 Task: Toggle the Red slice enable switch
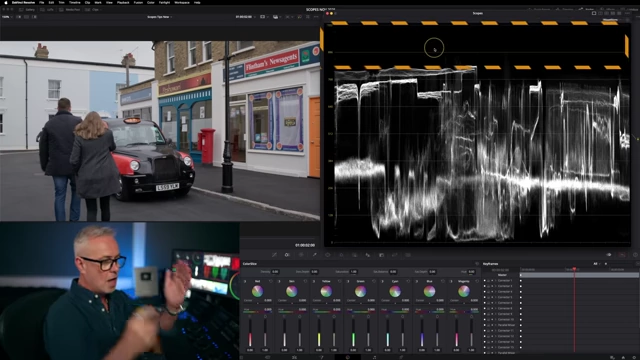tap(245, 281)
